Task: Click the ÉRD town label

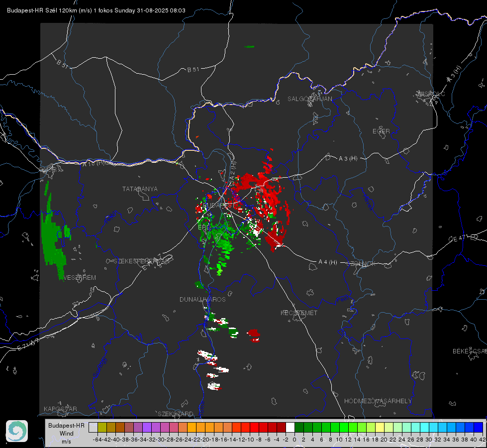Action: 204,227
